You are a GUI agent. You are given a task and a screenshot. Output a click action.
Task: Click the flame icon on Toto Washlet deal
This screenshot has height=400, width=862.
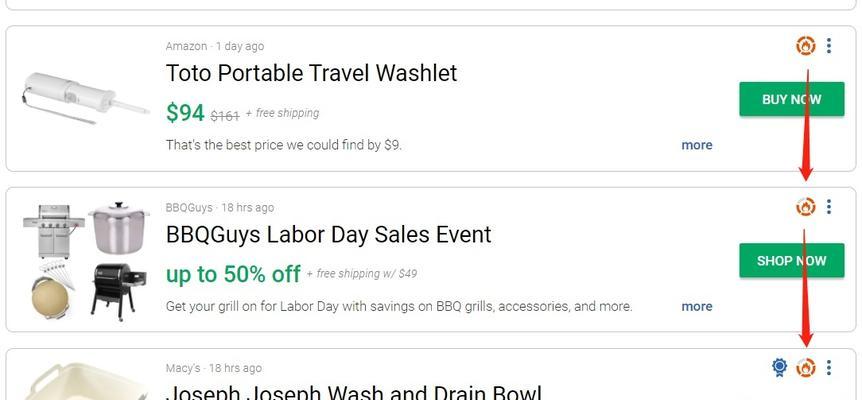805,46
